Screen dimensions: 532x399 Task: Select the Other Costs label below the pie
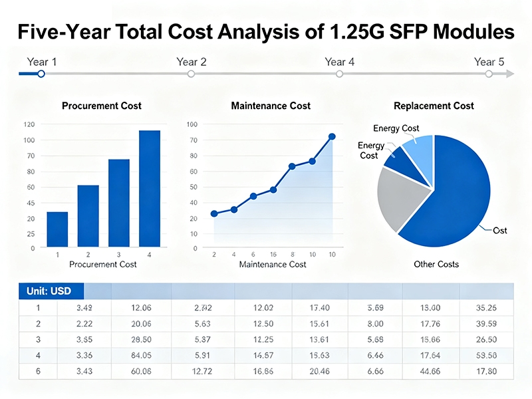point(436,264)
